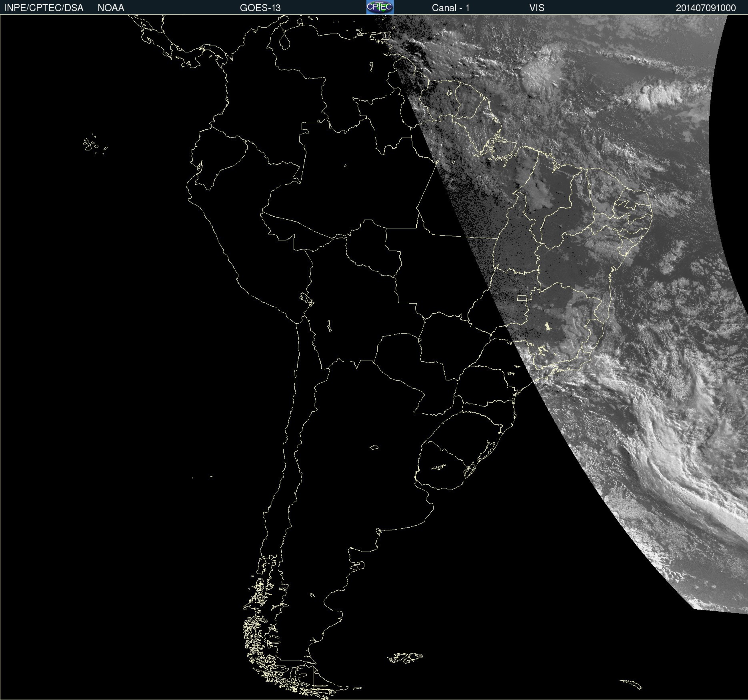Image resolution: width=748 pixels, height=700 pixels.
Task: Click the timestamp 201407091000
Action: click(706, 8)
